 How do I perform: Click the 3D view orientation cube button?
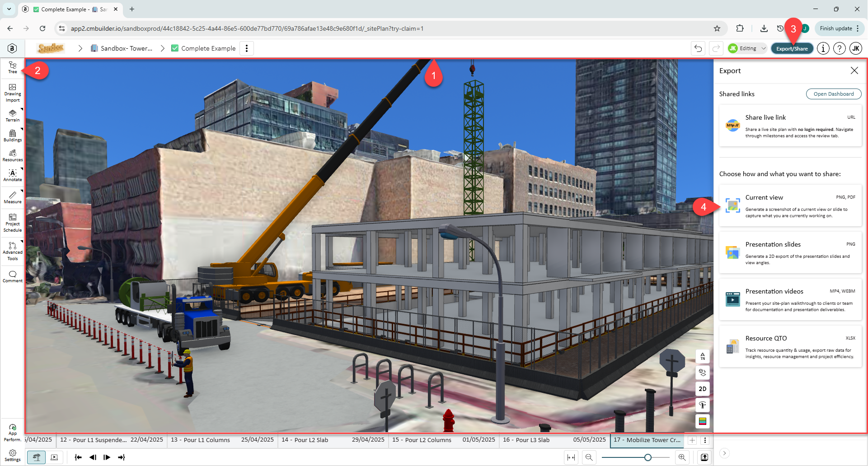click(703, 373)
